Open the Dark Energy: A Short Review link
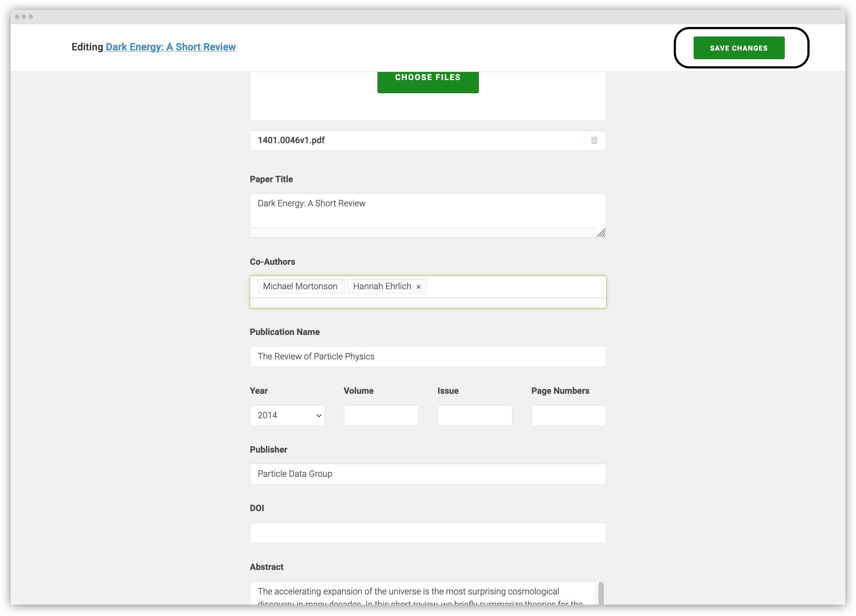Screen dimensions: 856x616 170,47
